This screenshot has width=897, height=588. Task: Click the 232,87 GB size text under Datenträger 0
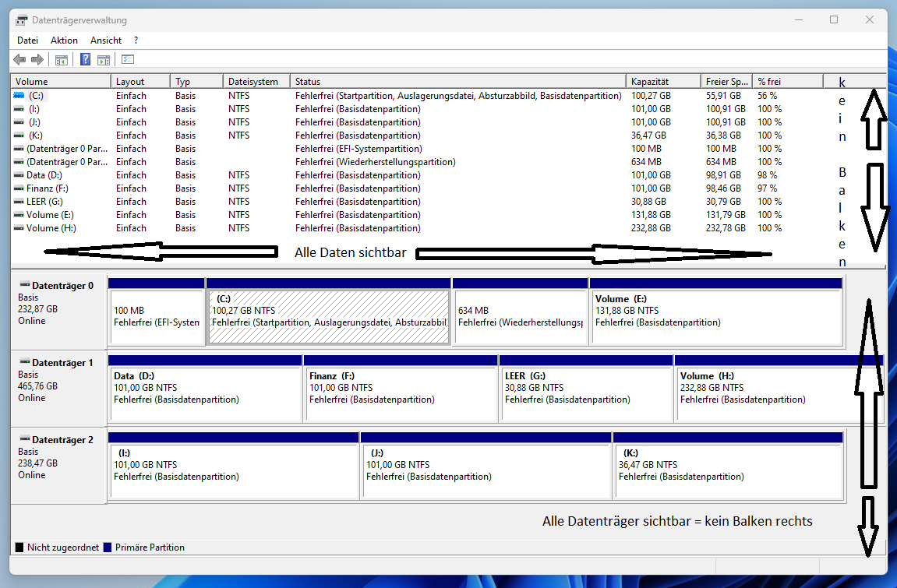pyautogui.click(x=37, y=308)
